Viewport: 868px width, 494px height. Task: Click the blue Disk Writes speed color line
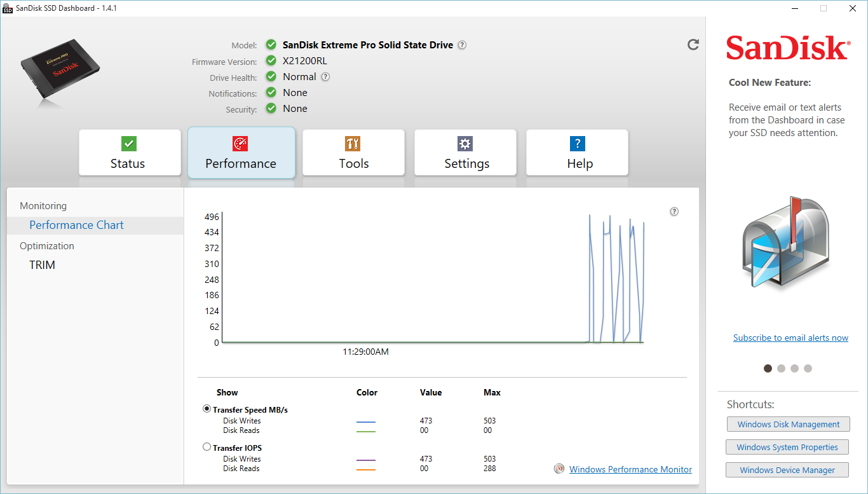(366, 422)
